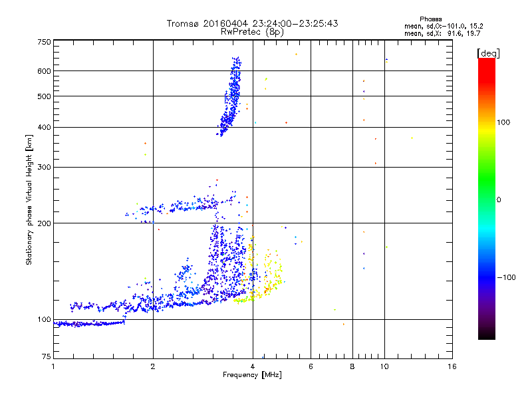
Task: Click the 'mean, sd,O:-101.0, 15.2' line
Action: point(444,27)
